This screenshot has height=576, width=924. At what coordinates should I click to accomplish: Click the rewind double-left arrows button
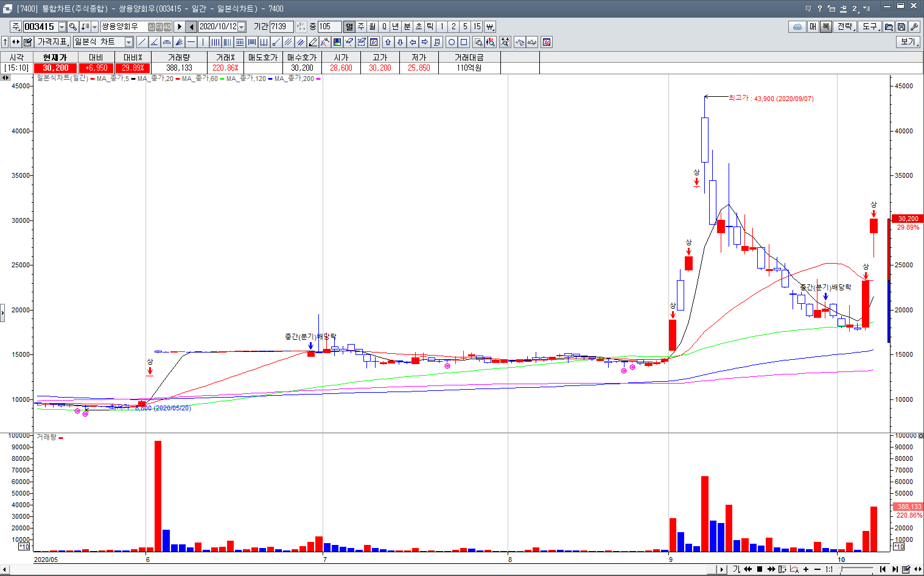pyautogui.click(x=748, y=569)
